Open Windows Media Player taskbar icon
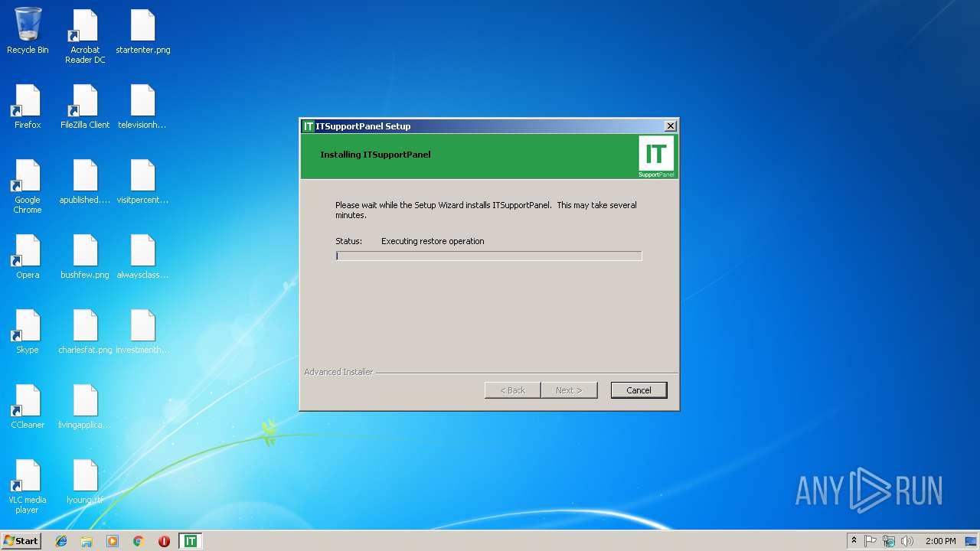This screenshot has height=551, width=980. pos(113,541)
